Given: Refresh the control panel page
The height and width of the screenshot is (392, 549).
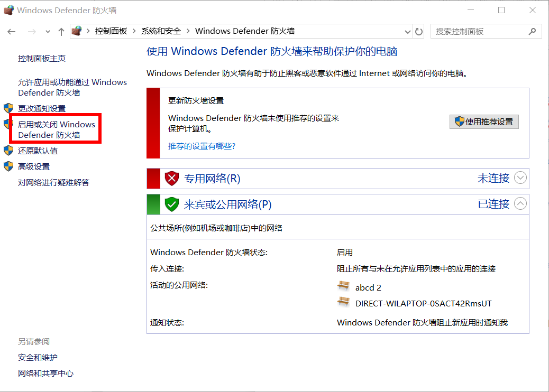Looking at the screenshot, I should click(x=419, y=32).
